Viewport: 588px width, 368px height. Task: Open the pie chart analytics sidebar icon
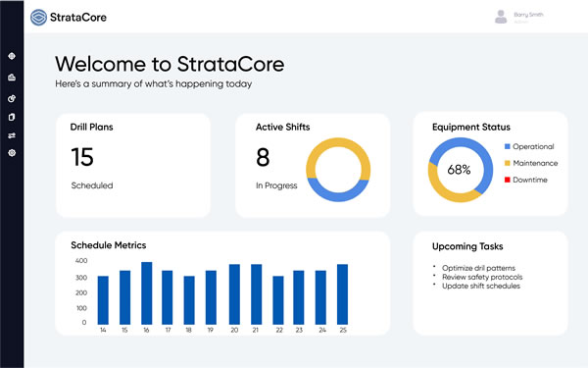pyautogui.click(x=12, y=98)
